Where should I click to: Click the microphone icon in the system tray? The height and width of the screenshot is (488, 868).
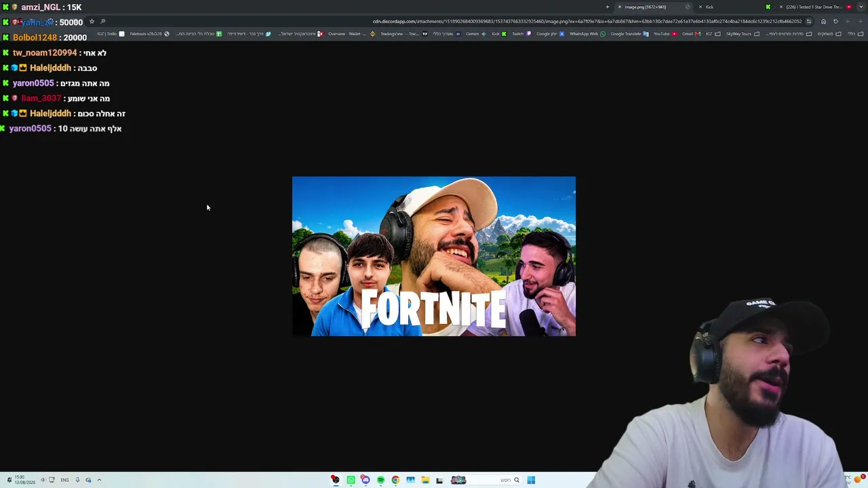(x=77, y=480)
